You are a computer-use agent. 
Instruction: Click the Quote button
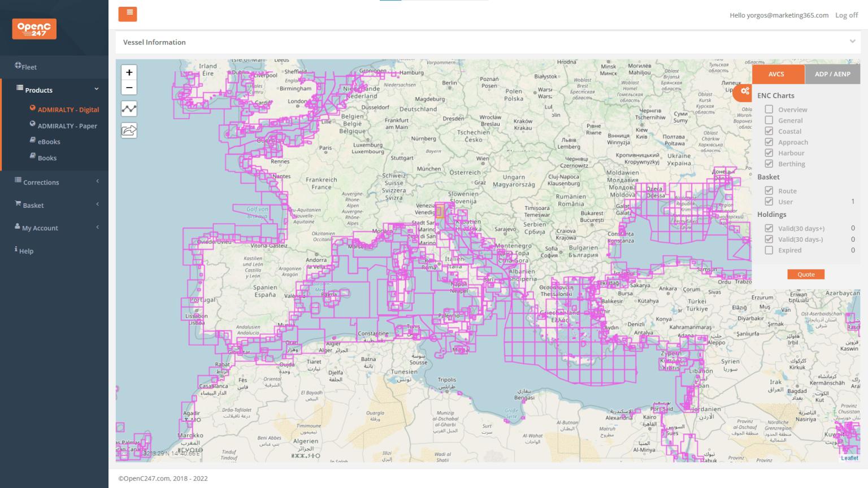pyautogui.click(x=805, y=274)
